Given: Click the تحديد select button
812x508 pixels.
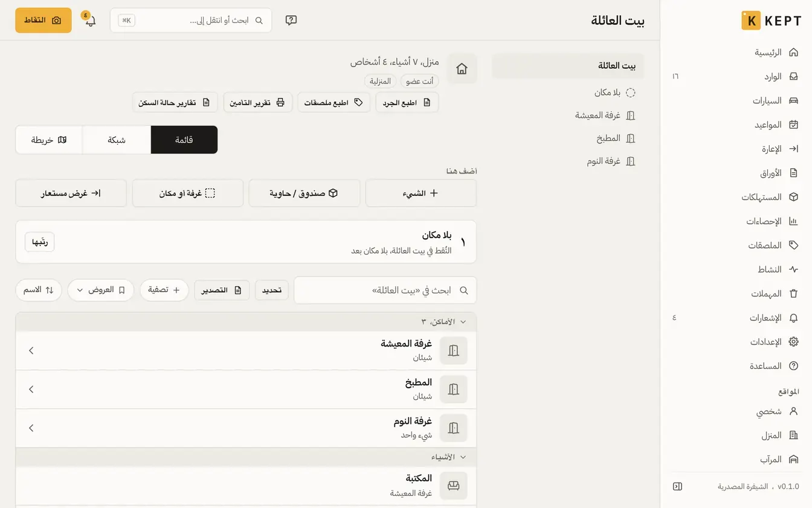Looking at the screenshot, I should tap(272, 290).
